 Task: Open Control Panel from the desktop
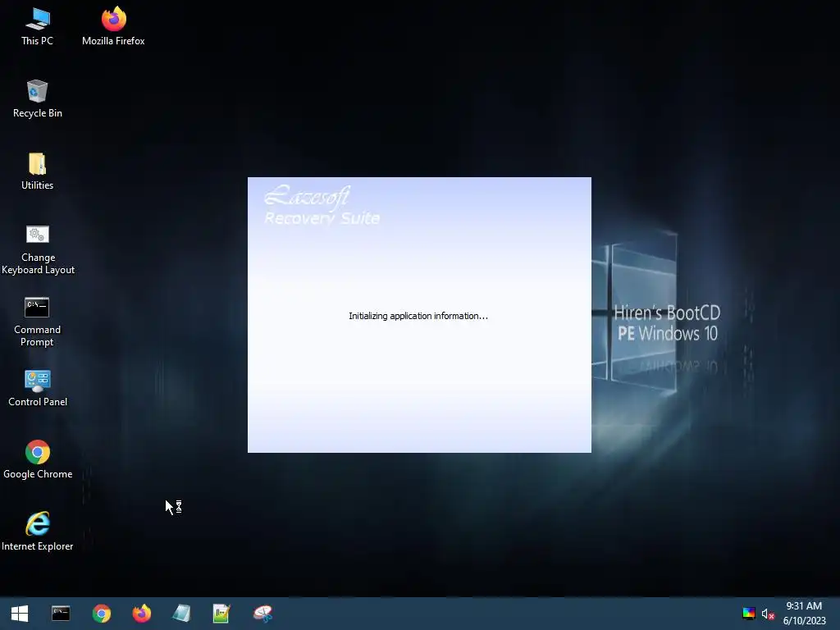[38, 388]
